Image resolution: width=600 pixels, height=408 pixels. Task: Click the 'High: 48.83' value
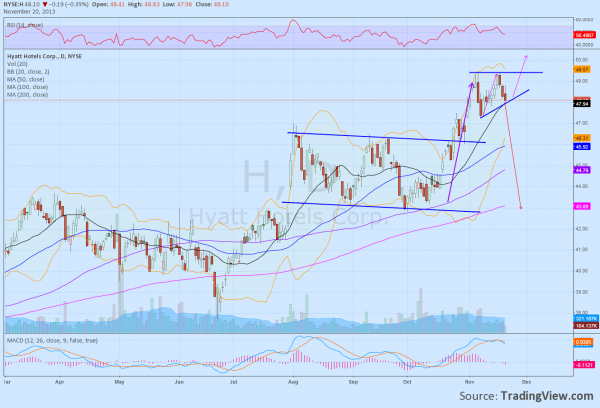pos(144,5)
